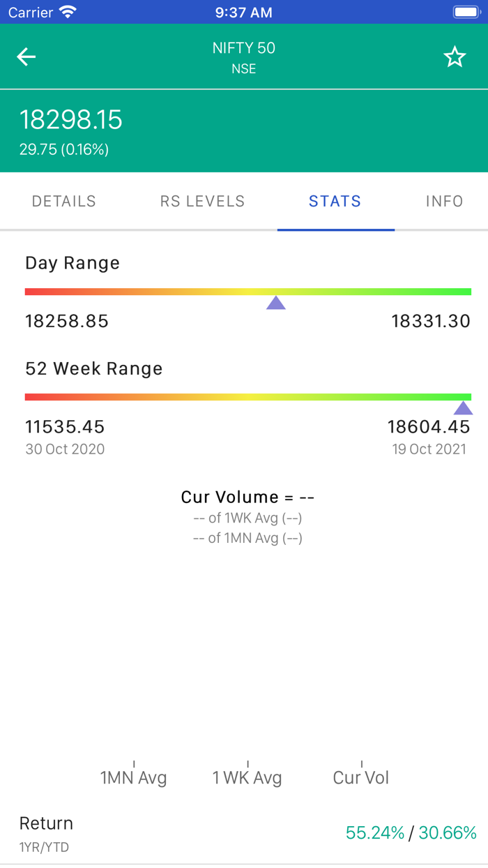The image size is (488, 868).
Task: Tap the day high value 18331.30
Action: tap(431, 321)
